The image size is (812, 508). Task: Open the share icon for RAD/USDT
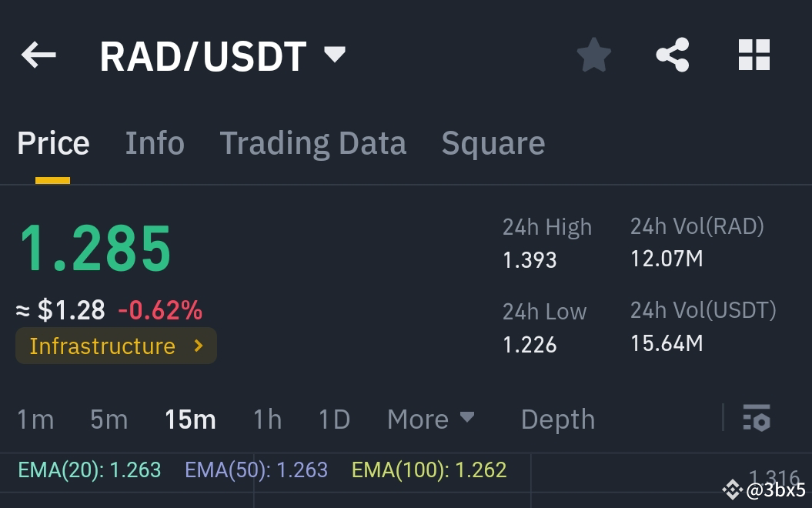pyautogui.click(x=672, y=54)
